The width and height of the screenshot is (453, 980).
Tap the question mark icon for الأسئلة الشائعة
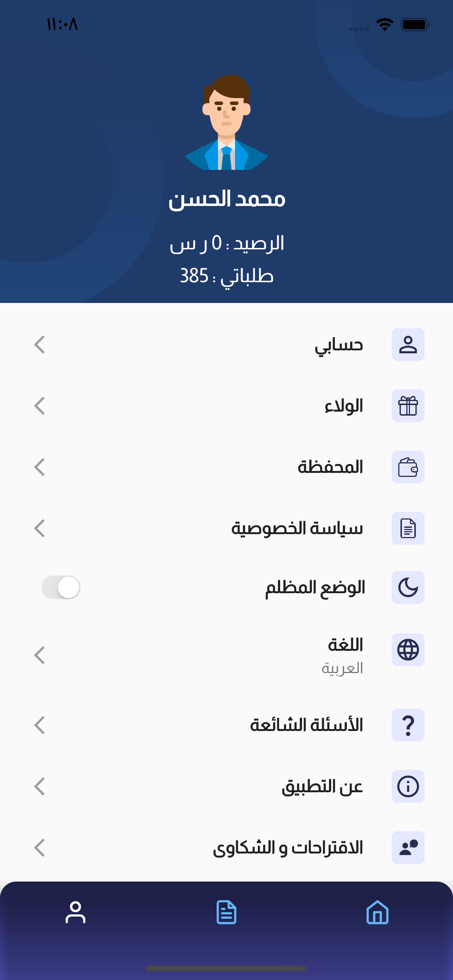408,725
